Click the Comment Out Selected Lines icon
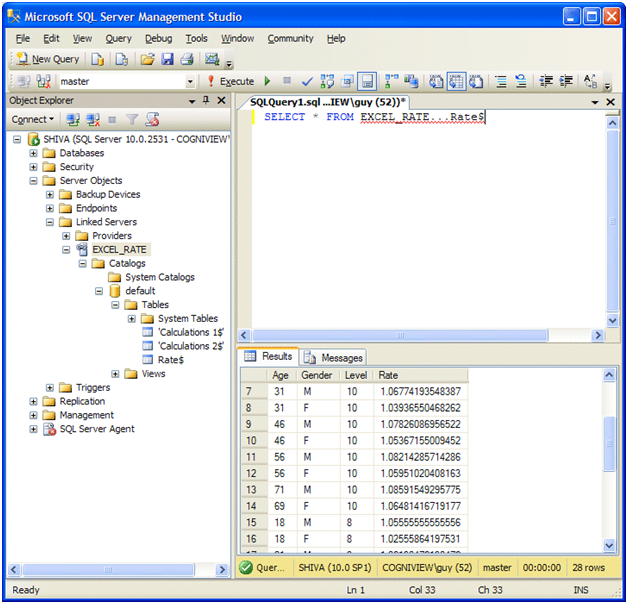This screenshot has width=628, height=604. click(x=501, y=82)
